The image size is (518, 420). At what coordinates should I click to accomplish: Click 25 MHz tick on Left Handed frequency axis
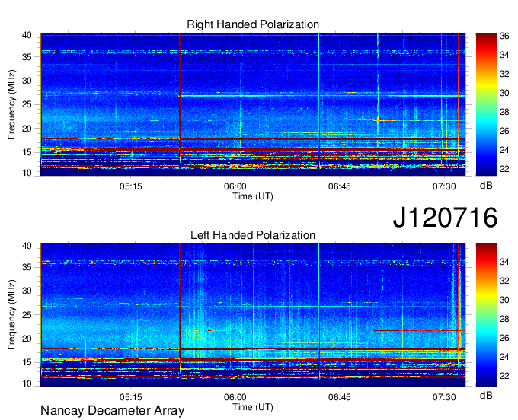[27, 315]
